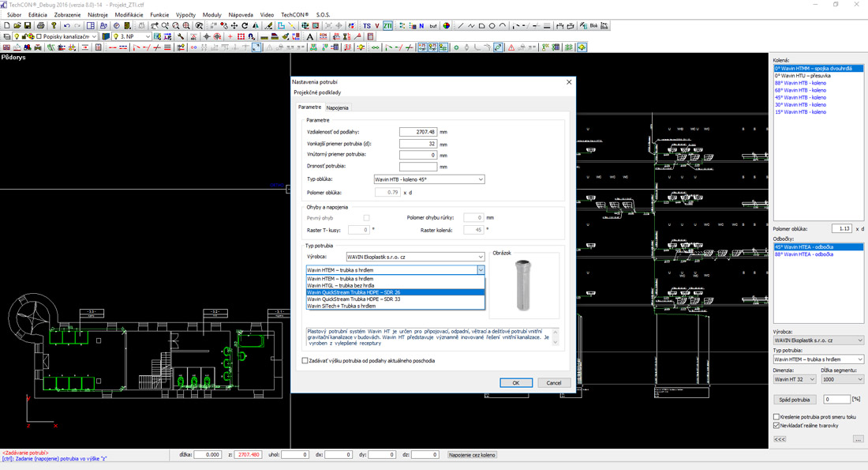Uncheck 'Nevkladať reálne tvarovky' checkbox
The image size is (868, 470).
pyautogui.click(x=776, y=426)
